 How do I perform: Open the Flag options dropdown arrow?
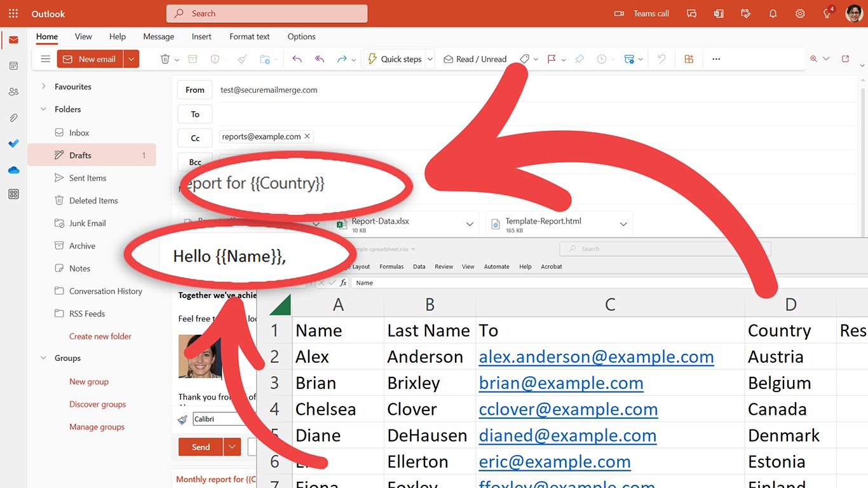[x=564, y=60]
